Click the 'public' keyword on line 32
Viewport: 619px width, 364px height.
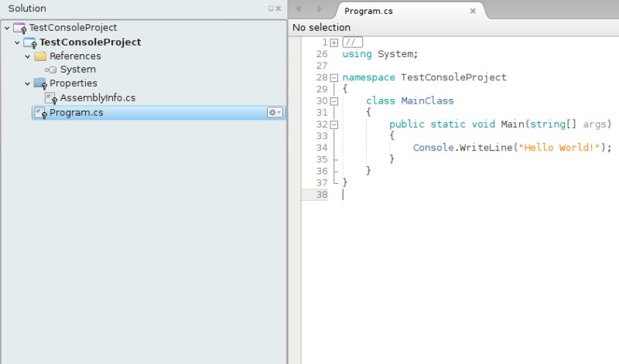pos(407,124)
